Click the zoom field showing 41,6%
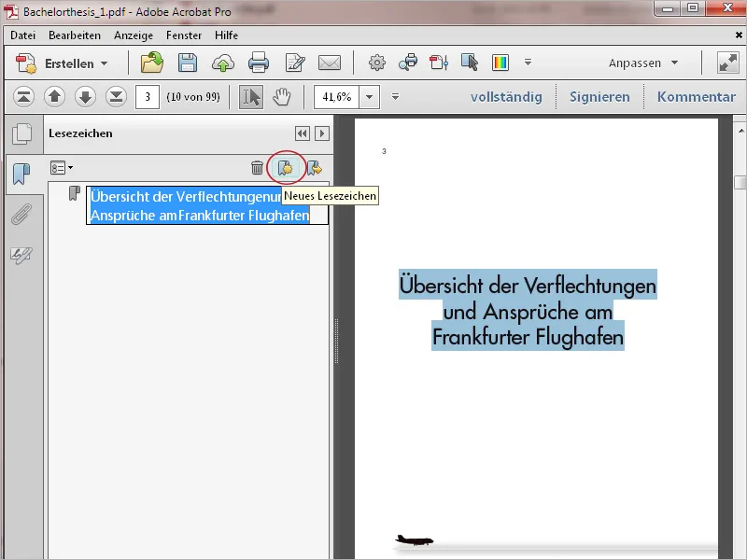747x560 pixels. tap(336, 97)
